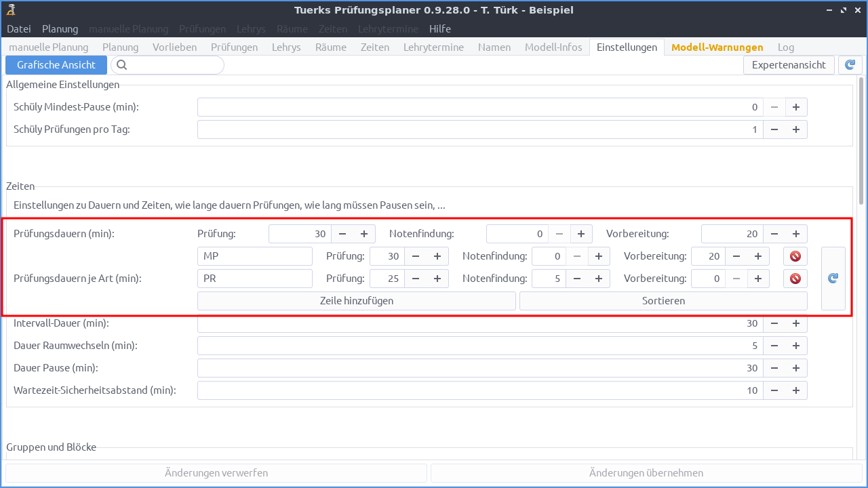Click the search magnifier icon
The image size is (868, 488).
pos(121,64)
